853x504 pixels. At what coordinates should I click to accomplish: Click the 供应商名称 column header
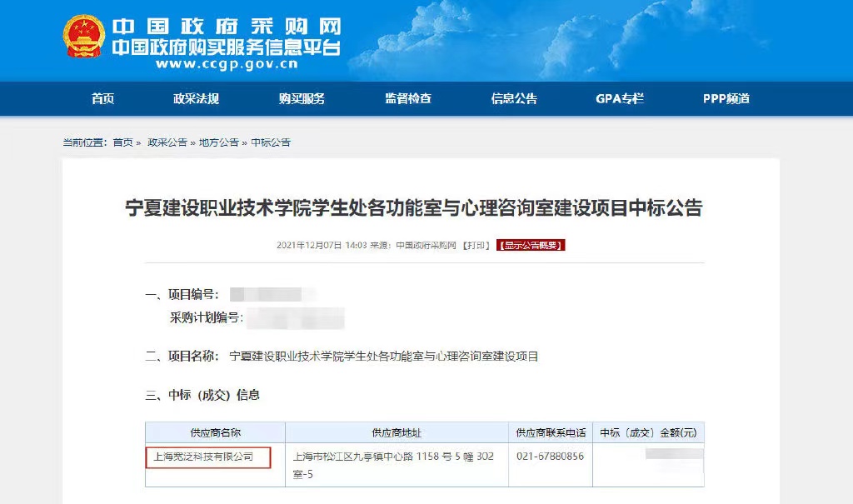tap(216, 432)
